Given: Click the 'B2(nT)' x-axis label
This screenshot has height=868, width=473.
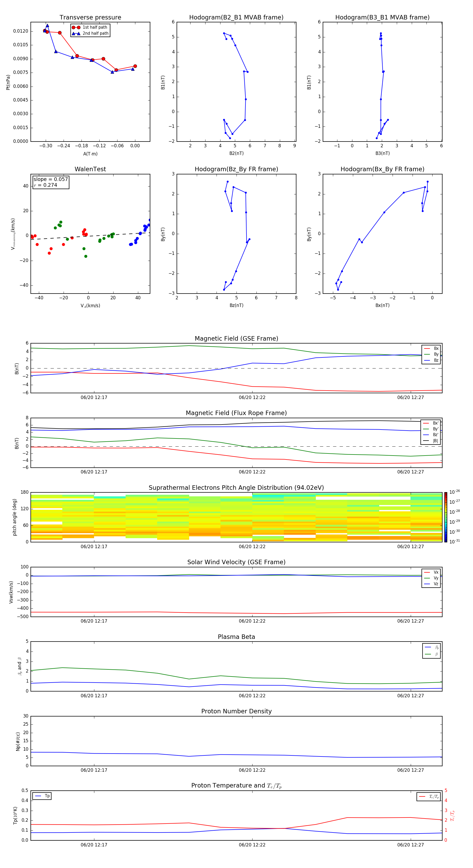Looking at the screenshot, I should point(236,153).
